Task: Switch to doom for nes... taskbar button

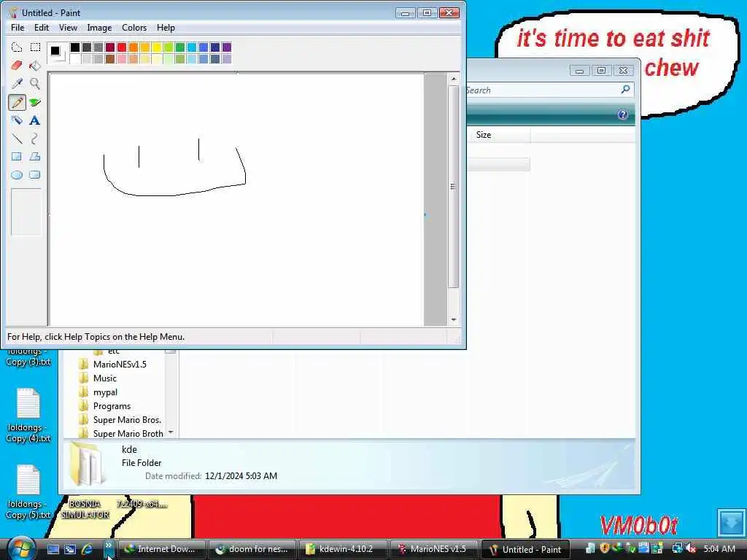Action: [x=252, y=549]
